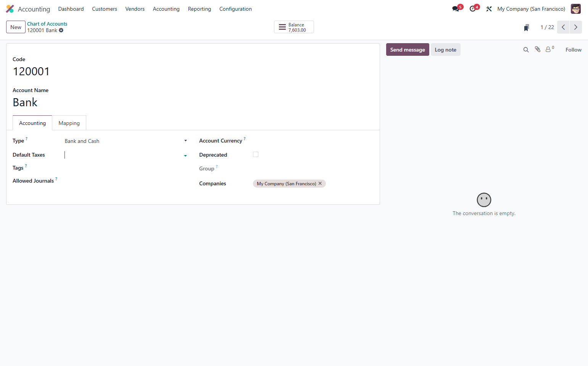Viewport: 588px width, 366px height.
Task: Go to the previous record arrow
Action: click(563, 27)
